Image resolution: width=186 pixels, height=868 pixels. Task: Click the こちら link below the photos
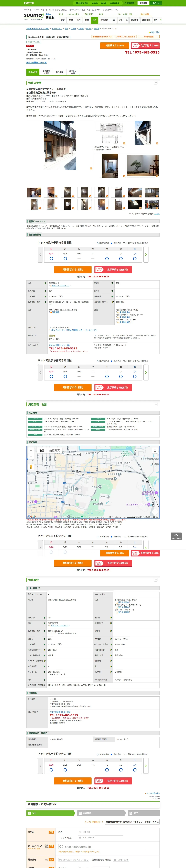pyautogui.click(x=157, y=214)
